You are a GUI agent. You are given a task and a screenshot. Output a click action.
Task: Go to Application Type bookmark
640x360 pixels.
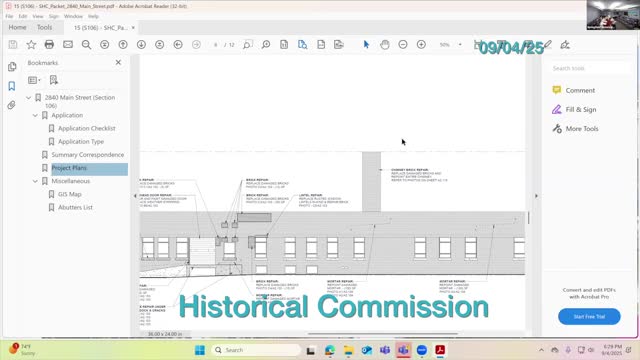81,142
